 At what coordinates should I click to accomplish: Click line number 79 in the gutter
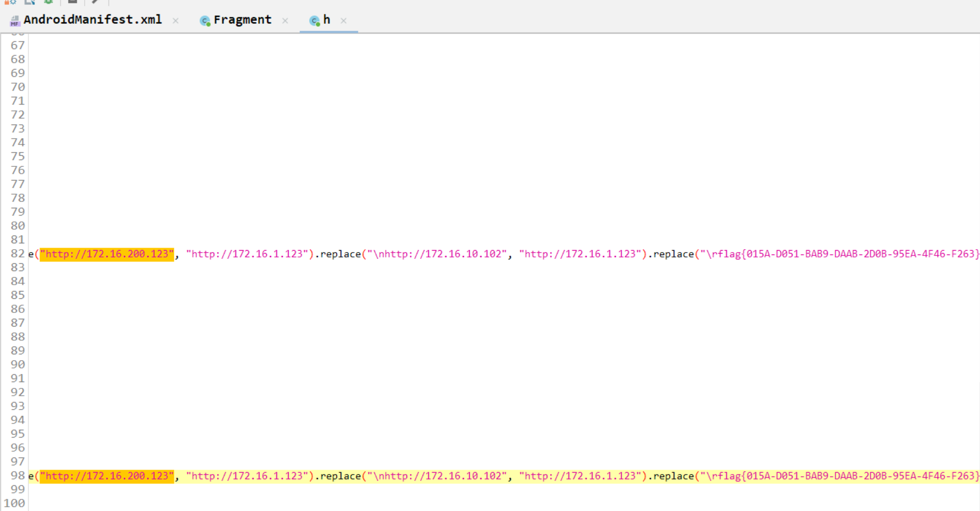pyautogui.click(x=18, y=212)
